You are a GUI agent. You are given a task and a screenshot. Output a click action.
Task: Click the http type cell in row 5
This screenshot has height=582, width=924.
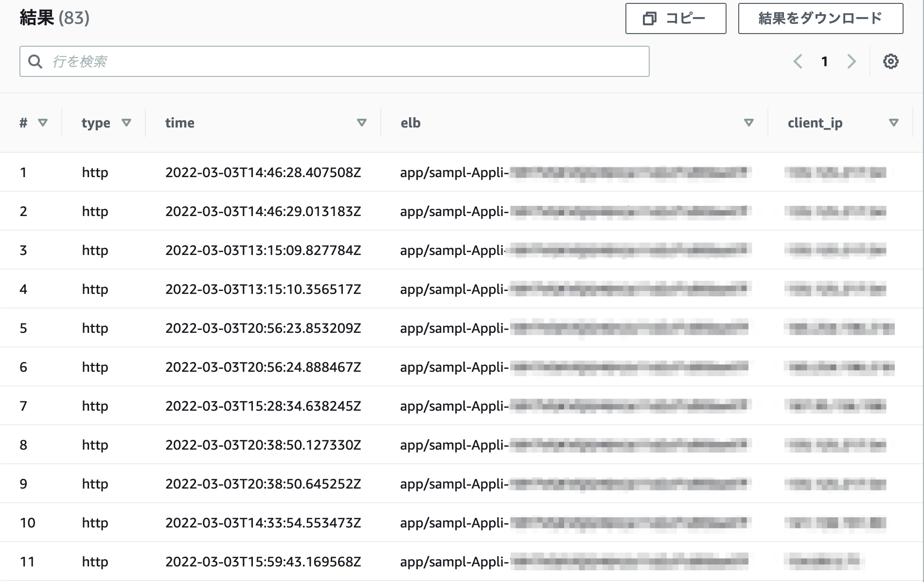(95, 328)
